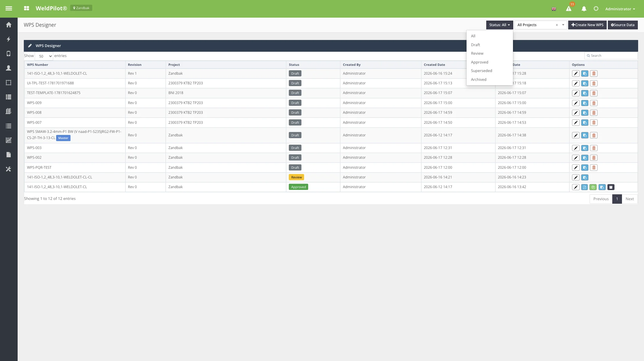Filter by Approved status
The width and height of the screenshot is (644, 361).
490,62
